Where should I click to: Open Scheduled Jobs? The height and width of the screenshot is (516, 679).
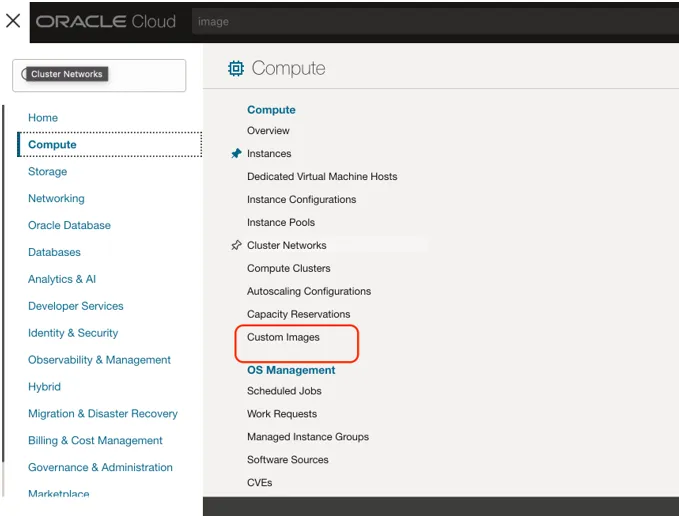[284, 390]
